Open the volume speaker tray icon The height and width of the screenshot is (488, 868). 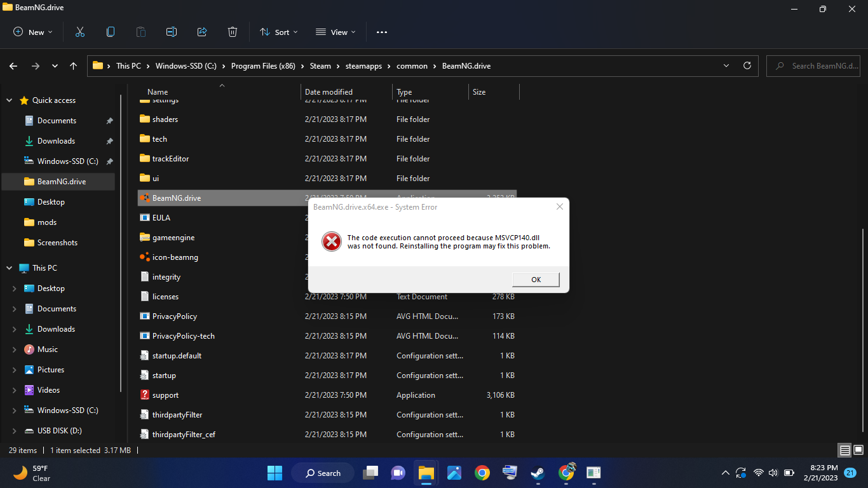tap(773, 473)
